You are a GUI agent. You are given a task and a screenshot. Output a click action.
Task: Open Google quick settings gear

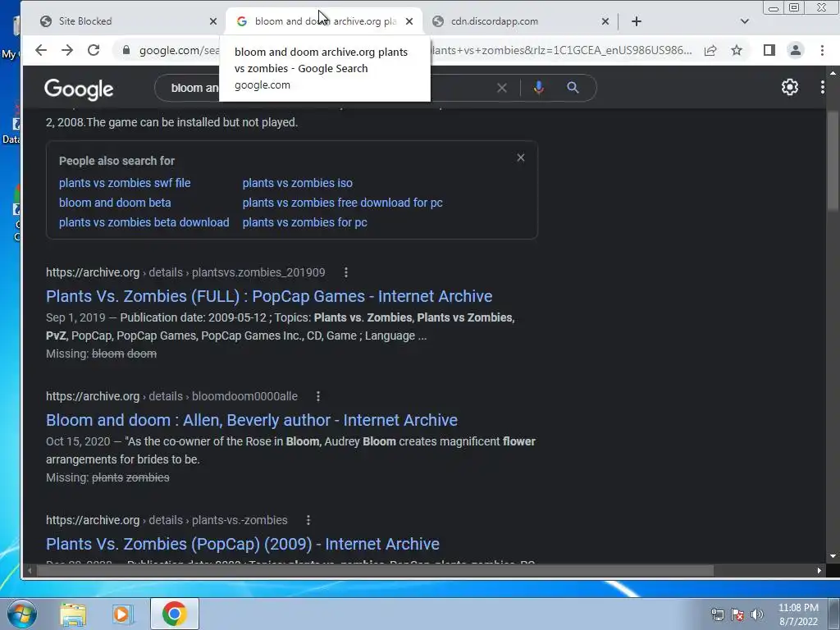[790, 87]
